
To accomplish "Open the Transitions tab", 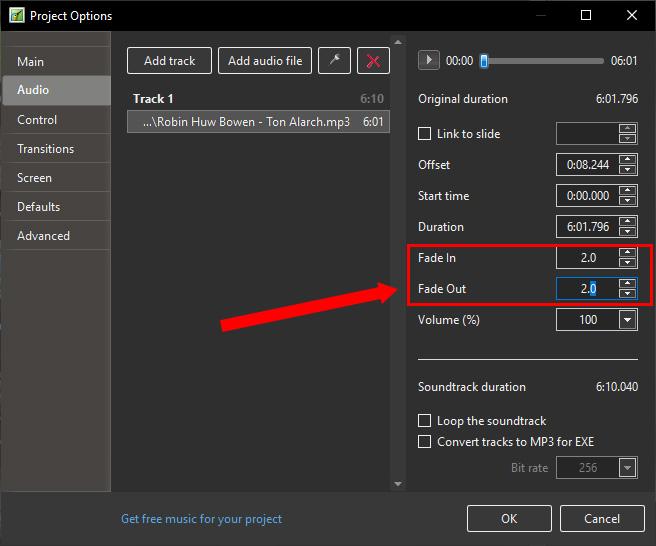I will pos(57,149).
